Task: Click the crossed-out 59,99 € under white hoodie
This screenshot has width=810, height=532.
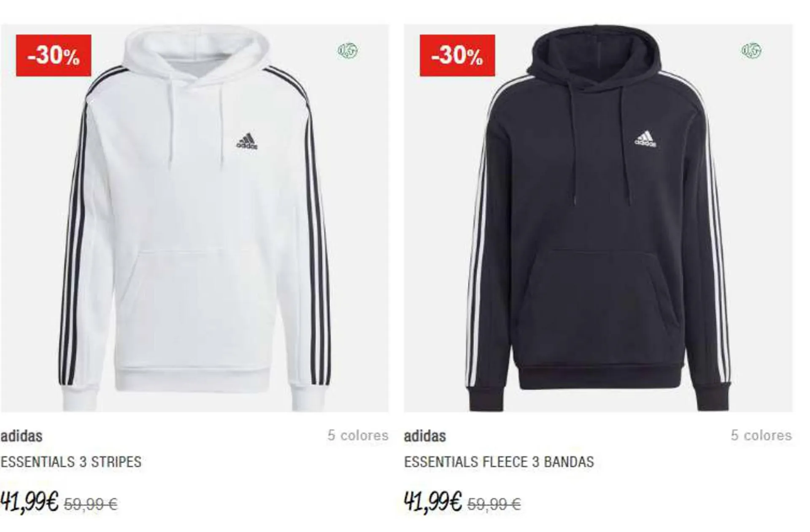Action: click(x=91, y=504)
